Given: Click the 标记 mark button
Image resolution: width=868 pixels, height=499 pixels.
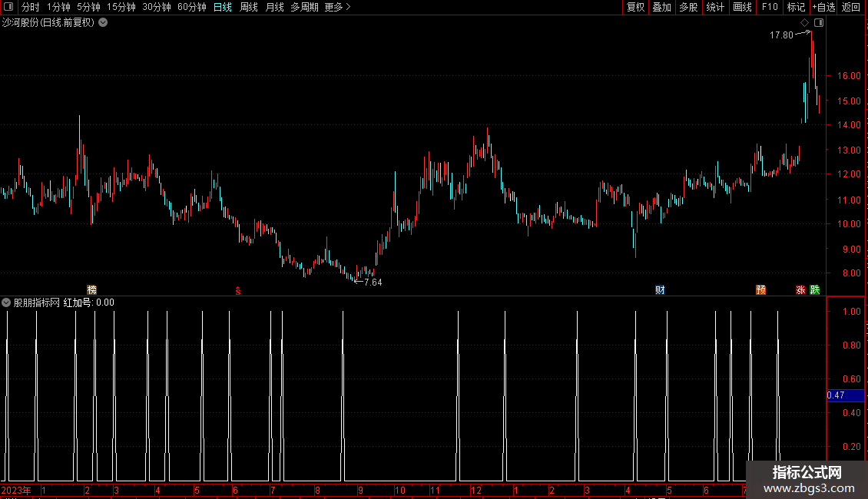Looking at the screenshot, I should tap(796, 7).
